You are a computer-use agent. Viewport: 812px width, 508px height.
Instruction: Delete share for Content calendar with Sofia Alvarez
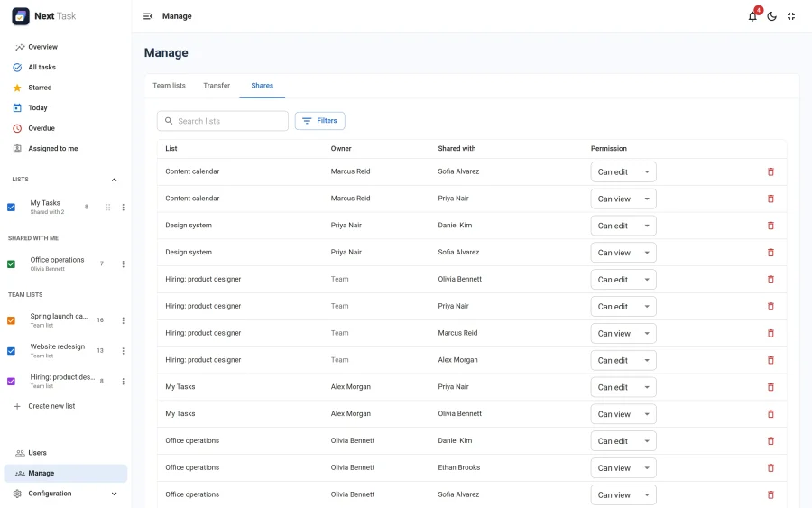(770, 172)
